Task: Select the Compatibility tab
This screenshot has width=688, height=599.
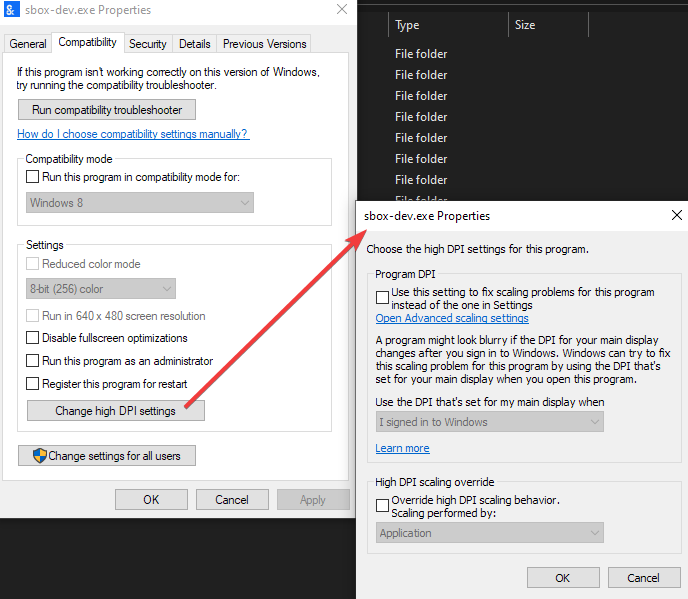Action: pos(88,42)
